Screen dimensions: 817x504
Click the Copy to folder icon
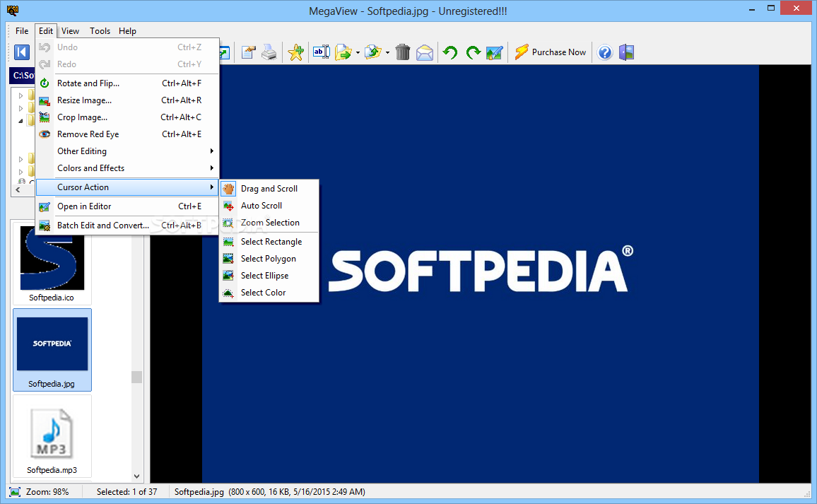click(x=373, y=52)
